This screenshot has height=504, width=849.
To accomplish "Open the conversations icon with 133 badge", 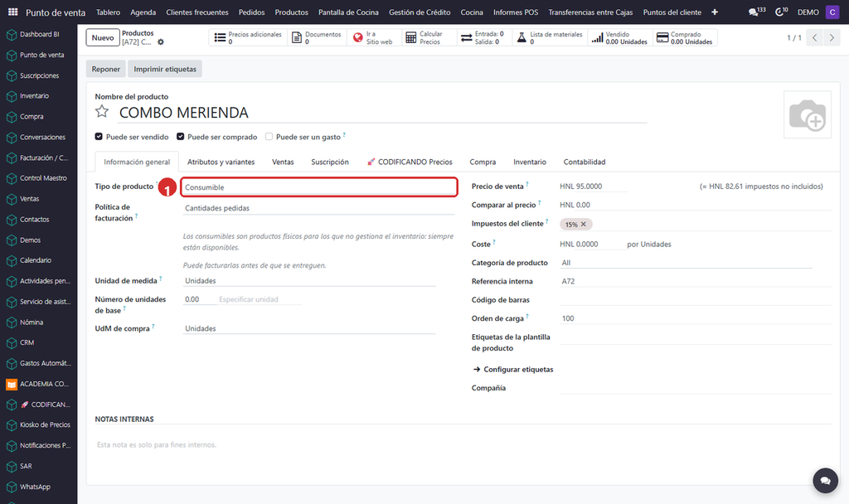I will tap(756, 12).
